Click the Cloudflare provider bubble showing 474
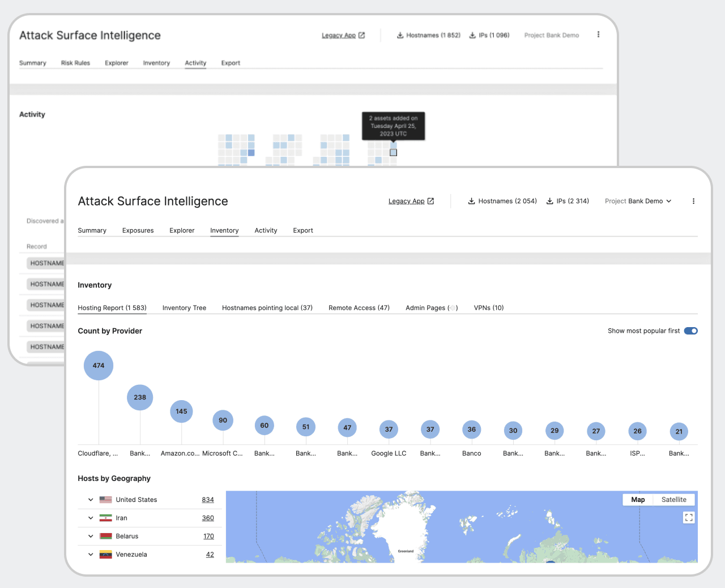 pyautogui.click(x=98, y=365)
